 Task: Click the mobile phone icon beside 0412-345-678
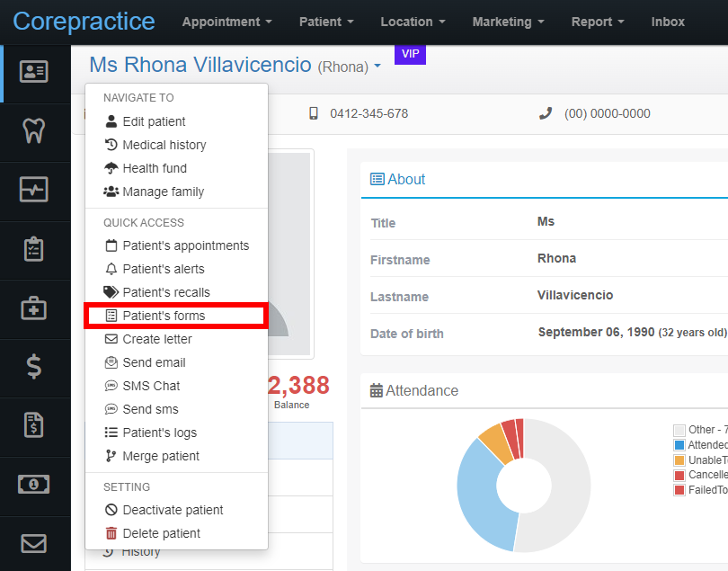pyautogui.click(x=315, y=113)
